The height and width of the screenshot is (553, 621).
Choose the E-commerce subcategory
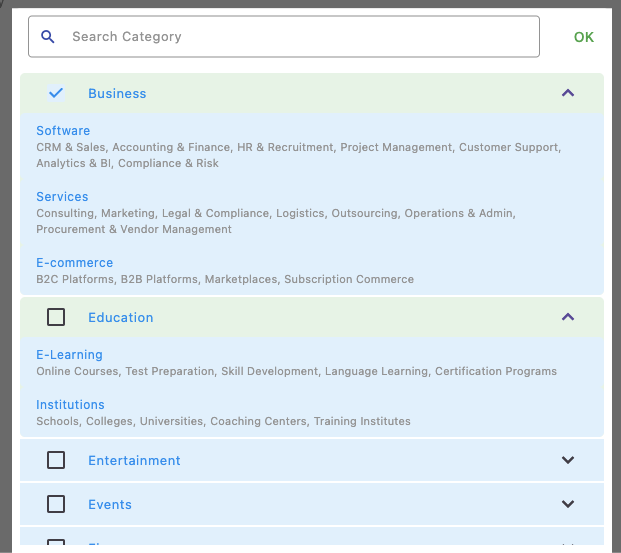[x=74, y=263]
